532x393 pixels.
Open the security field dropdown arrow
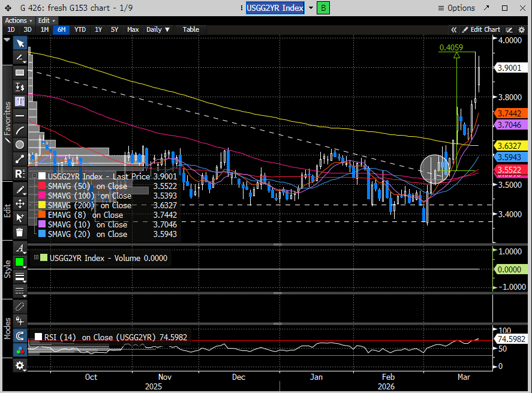pos(311,8)
